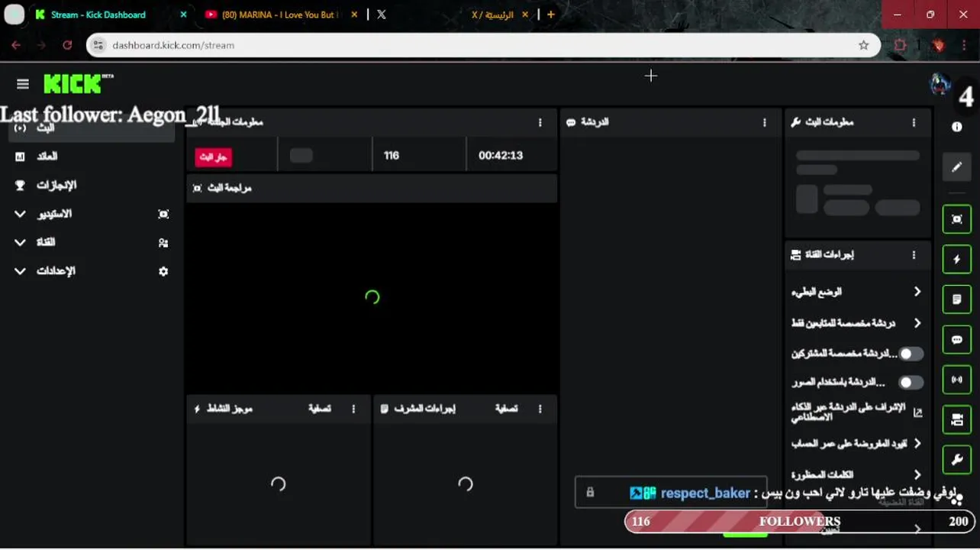This screenshot has height=550, width=980.
Task: Click the red live badge (جار البث)
Action: [213, 157]
